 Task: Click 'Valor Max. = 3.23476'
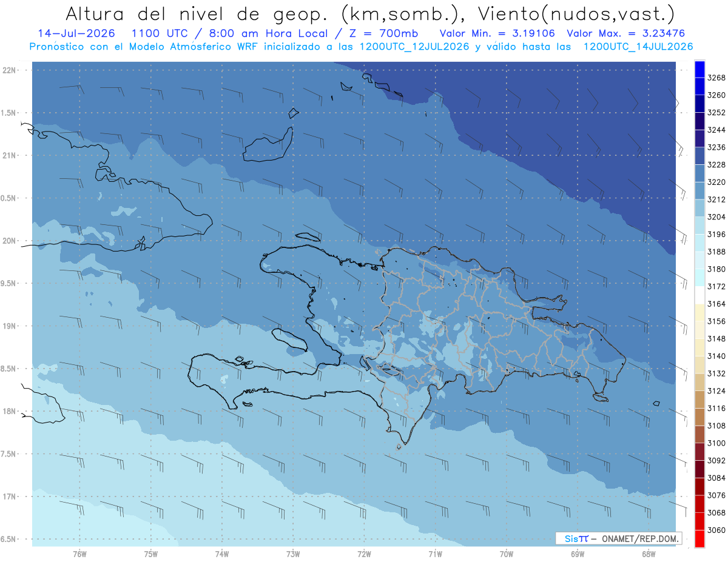[x=627, y=33]
